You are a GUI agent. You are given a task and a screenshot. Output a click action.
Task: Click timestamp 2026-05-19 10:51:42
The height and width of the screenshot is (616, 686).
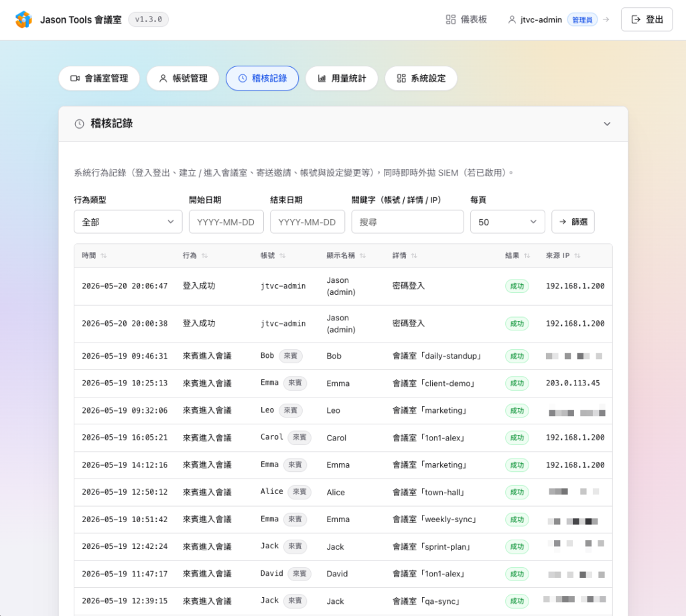[x=125, y=519]
